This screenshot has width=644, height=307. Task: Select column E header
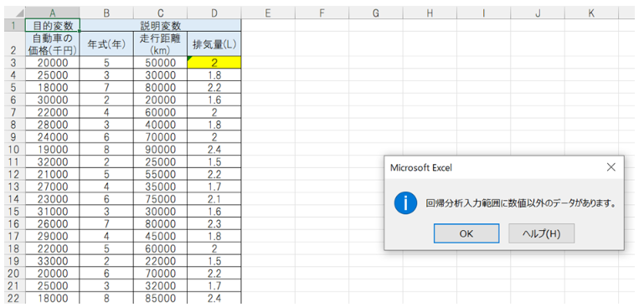[268, 13]
